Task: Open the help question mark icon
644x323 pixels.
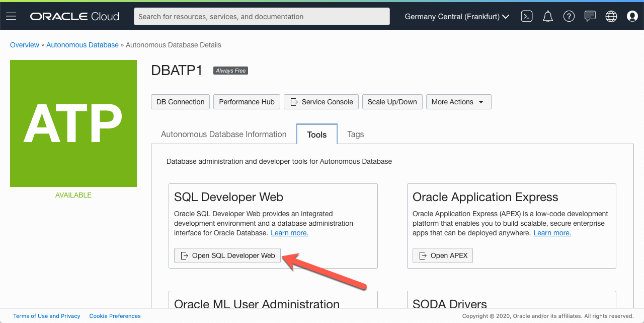Action: 569,17
